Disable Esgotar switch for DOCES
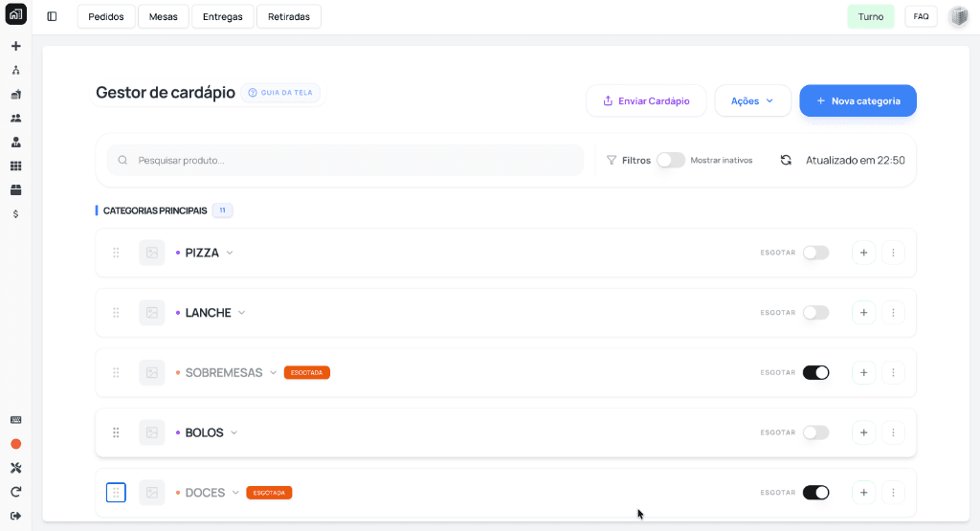980x531 pixels. point(815,493)
